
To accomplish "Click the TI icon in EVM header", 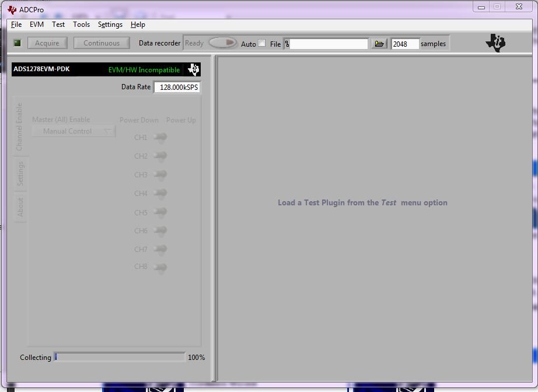I will [194, 69].
